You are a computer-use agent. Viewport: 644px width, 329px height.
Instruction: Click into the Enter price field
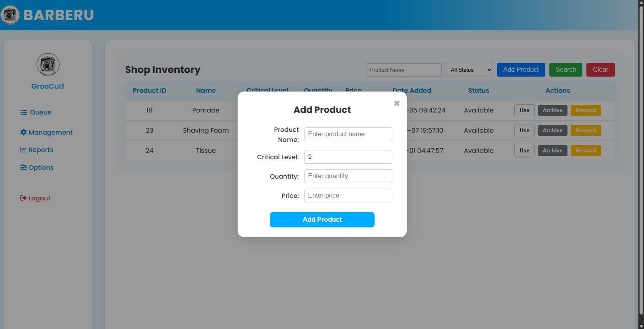point(348,196)
